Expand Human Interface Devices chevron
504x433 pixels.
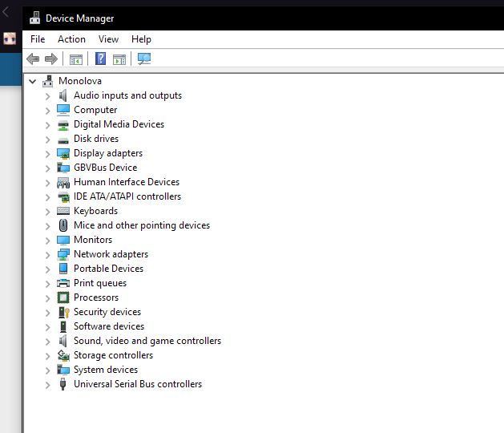(47, 182)
